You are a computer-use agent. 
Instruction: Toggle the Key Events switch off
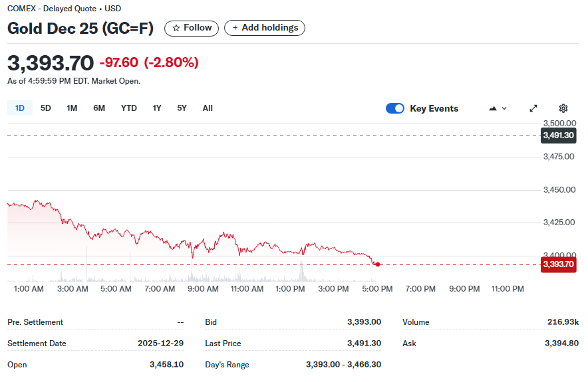pyautogui.click(x=395, y=108)
